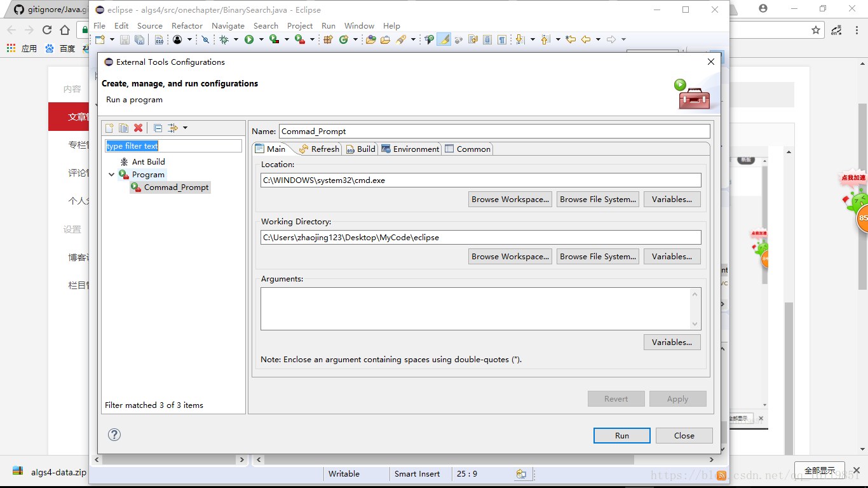This screenshot has height=488, width=868.
Task: Click the Save All toolbar icon
Action: pyautogui.click(x=139, y=39)
